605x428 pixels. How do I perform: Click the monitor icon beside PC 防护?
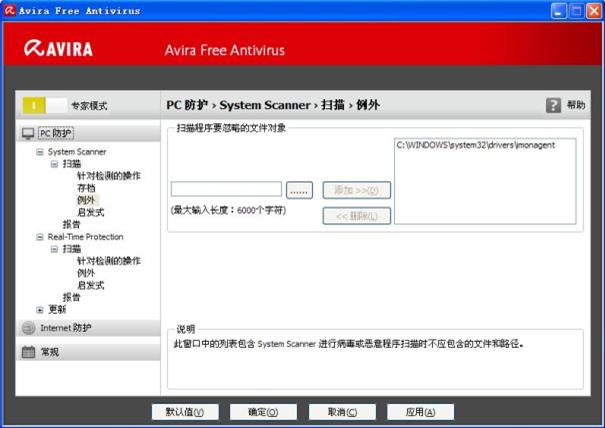click(x=28, y=134)
